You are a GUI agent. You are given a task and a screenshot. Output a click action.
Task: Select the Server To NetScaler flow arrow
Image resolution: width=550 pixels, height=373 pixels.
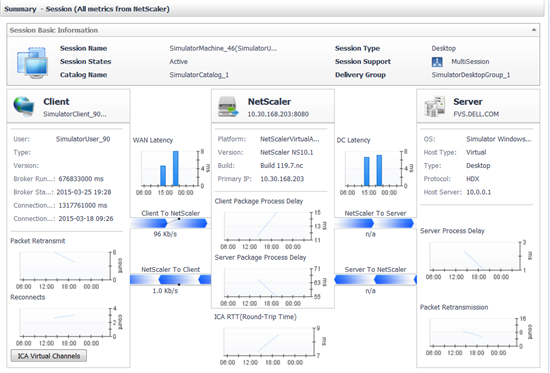coord(375,280)
